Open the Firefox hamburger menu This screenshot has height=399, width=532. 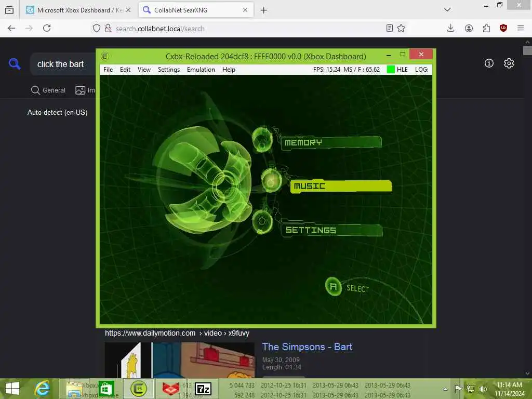521,28
